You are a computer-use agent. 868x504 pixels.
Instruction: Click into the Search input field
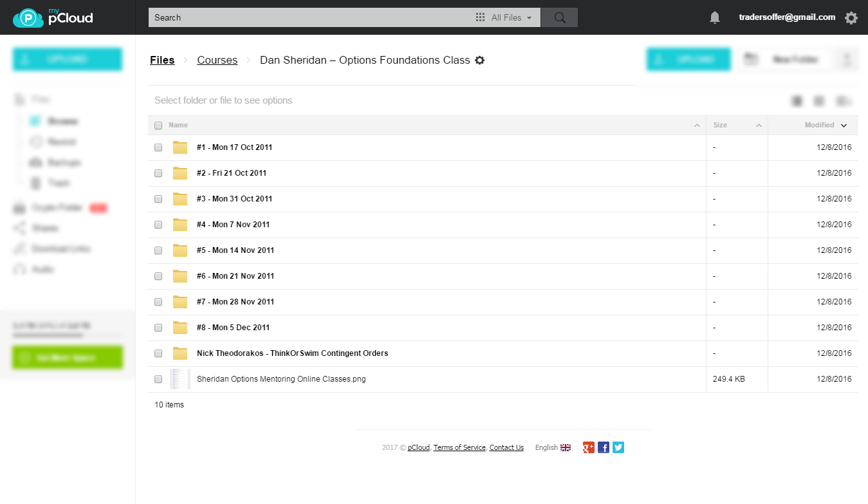(x=311, y=17)
